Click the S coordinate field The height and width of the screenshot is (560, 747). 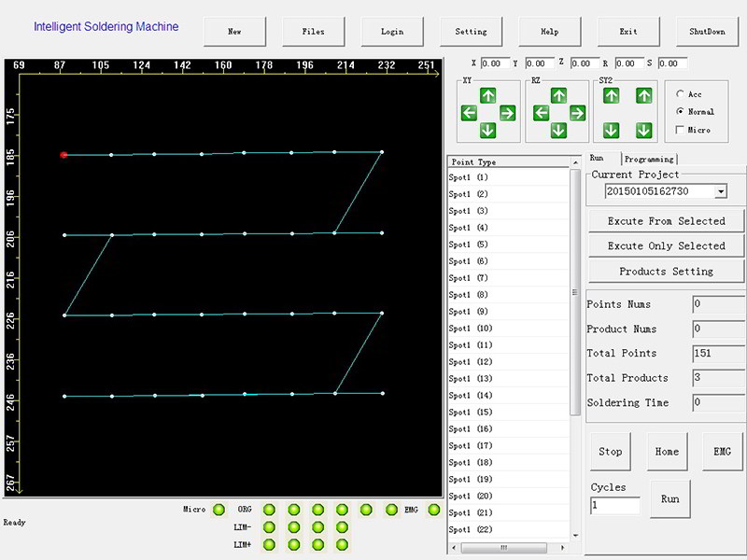click(x=672, y=63)
